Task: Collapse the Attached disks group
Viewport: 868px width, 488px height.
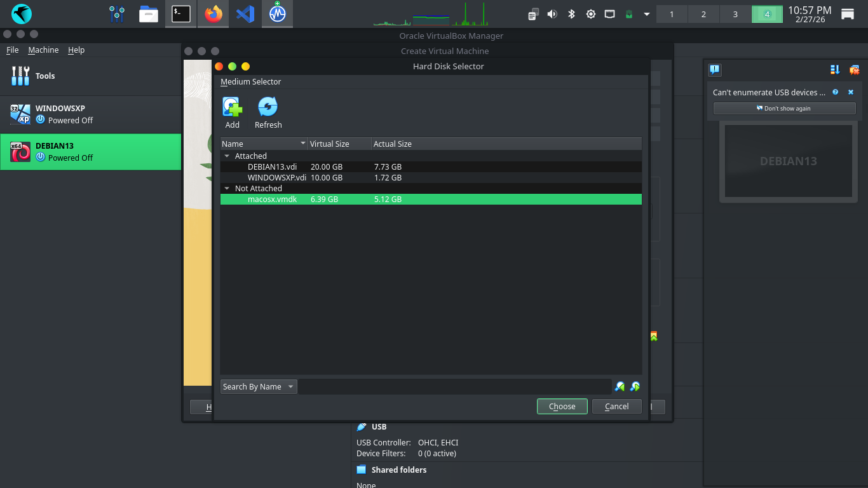Action: click(x=227, y=156)
